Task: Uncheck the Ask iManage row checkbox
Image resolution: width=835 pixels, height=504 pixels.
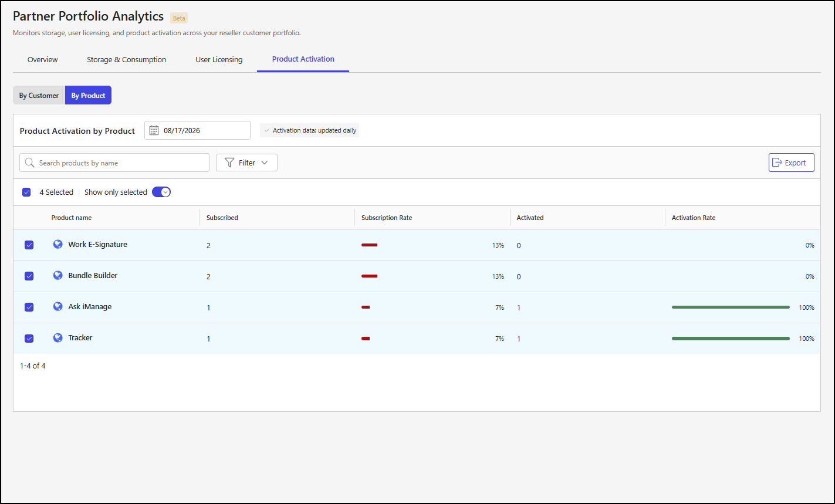Action: point(29,307)
